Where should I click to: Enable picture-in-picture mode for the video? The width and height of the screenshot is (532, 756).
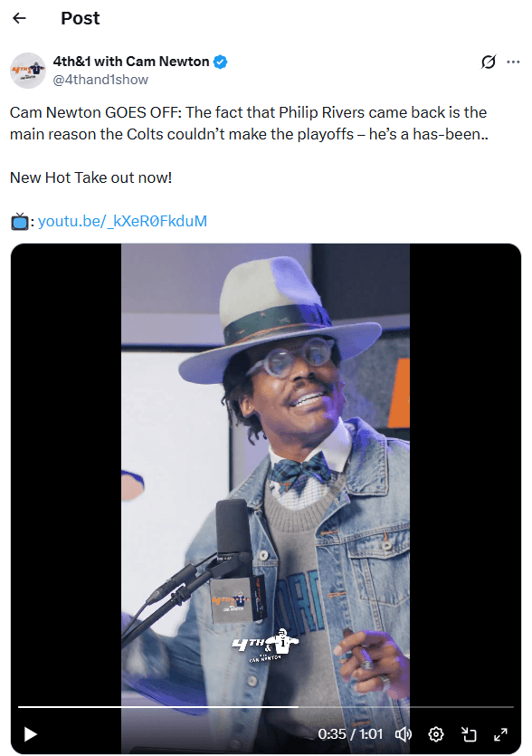469,734
